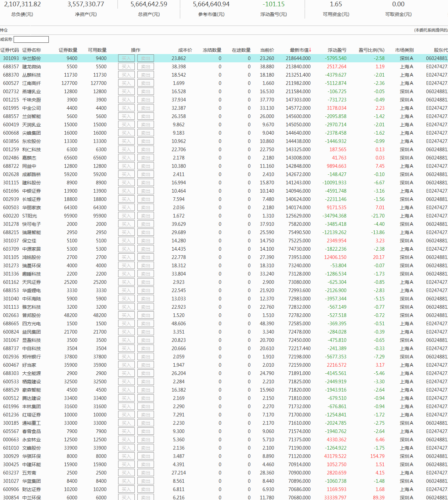Sort by 盈亏比例(%) column header
Screen dimensions: 448x500
click(371, 50)
